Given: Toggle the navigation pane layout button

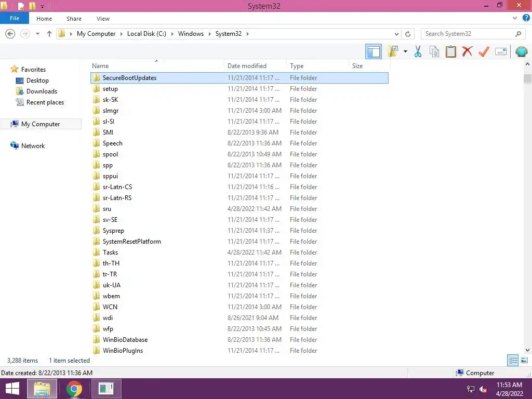Looking at the screenshot, I should tap(374, 52).
